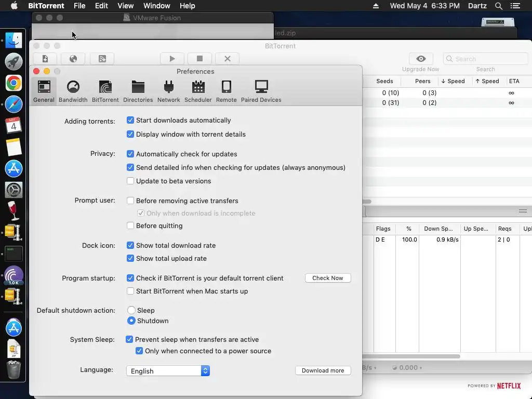Image resolution: width=532 pixels, height=399 pixels.
Task: Open the Window menu
Action: click(157, 6)
